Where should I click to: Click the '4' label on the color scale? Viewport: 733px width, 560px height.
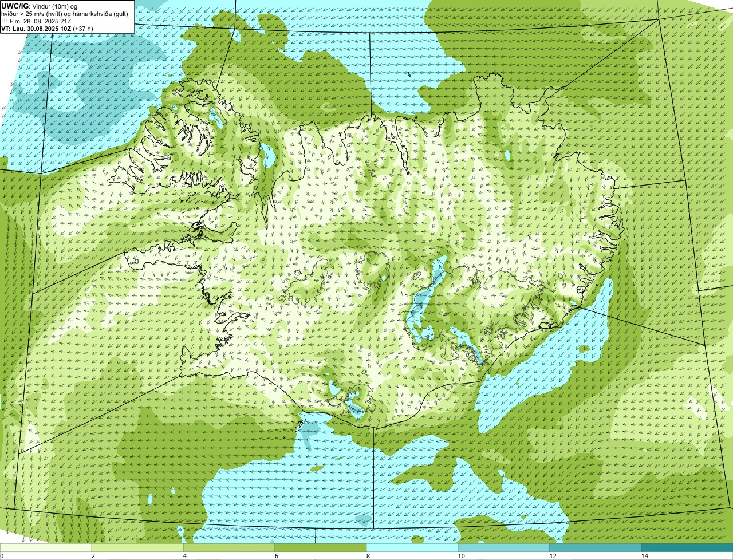point(184,556)
